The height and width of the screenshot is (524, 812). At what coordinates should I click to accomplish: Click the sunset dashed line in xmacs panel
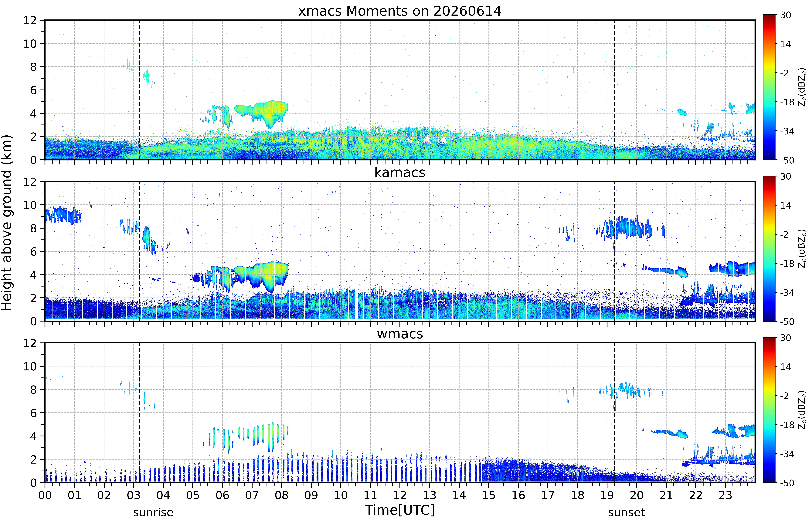[x=614, y=90]
